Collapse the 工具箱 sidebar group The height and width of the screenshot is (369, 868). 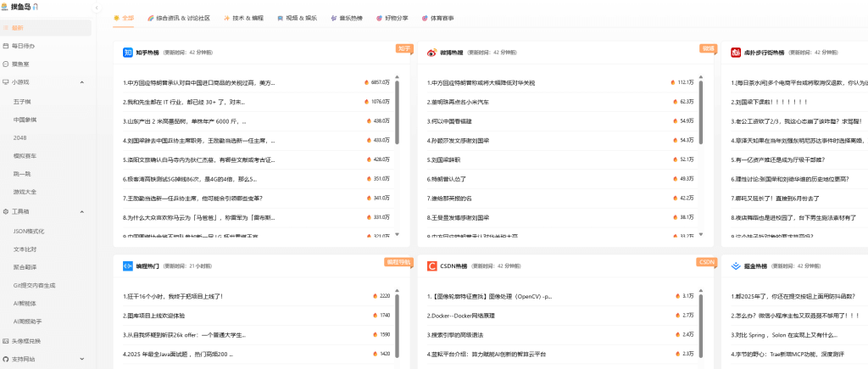[82, 211]
